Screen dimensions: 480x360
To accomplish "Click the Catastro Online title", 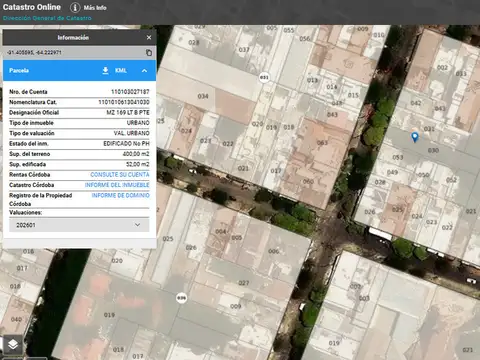I will (x=32, y=7).
